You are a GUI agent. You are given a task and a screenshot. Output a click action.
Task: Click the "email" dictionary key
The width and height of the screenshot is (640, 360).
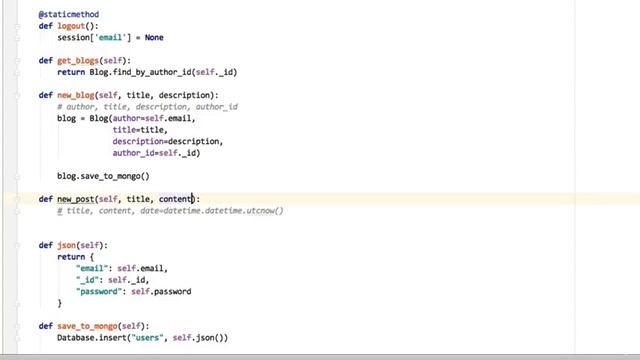click(x=92, y=268)
